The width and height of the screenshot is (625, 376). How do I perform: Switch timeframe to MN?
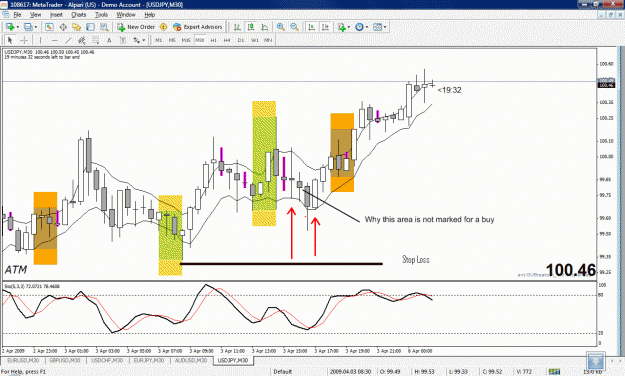pos(268,40)
